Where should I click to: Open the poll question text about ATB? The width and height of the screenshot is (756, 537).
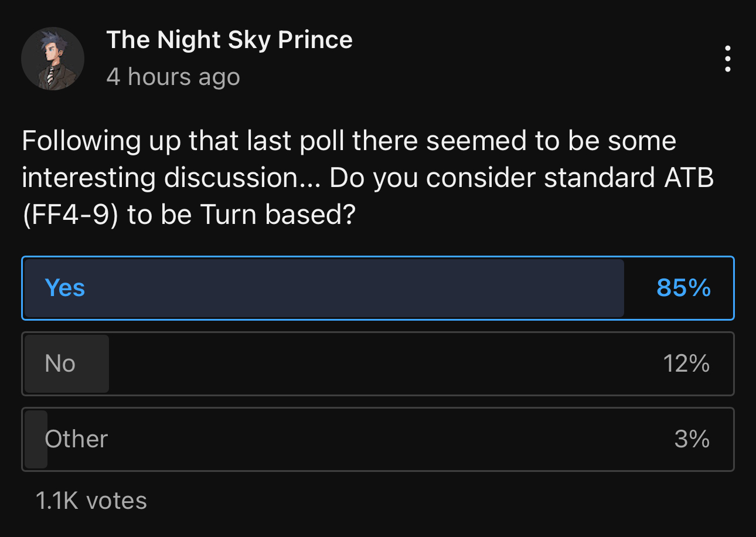pyautogui.click(x=367, y=178)
